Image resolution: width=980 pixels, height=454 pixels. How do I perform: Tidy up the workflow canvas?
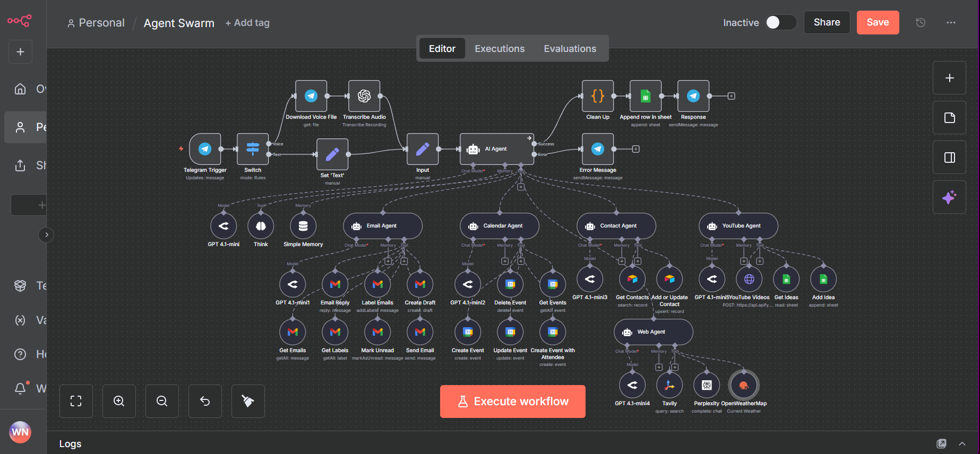[x=248, y=401]
